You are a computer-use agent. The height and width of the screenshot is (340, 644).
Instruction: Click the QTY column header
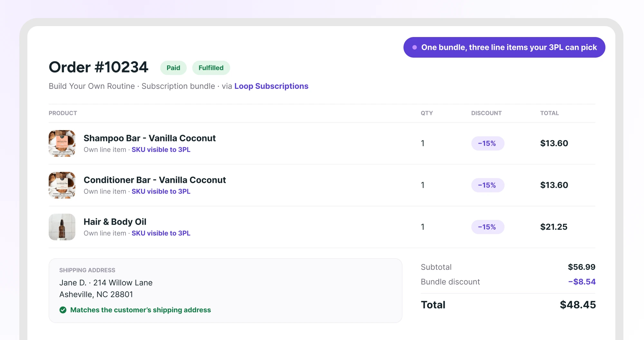point(427,113)
